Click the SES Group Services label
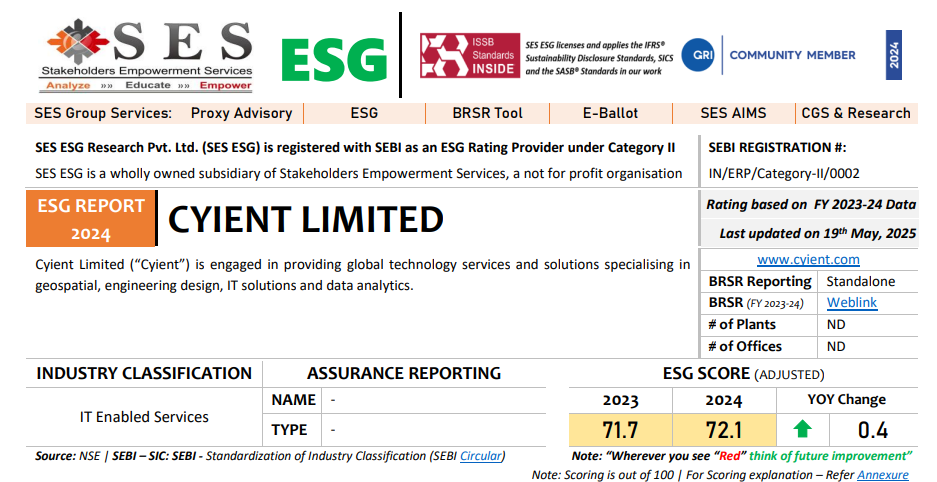Image resolution: width=937 pixels, height=482 pixels. click(103, 113)
